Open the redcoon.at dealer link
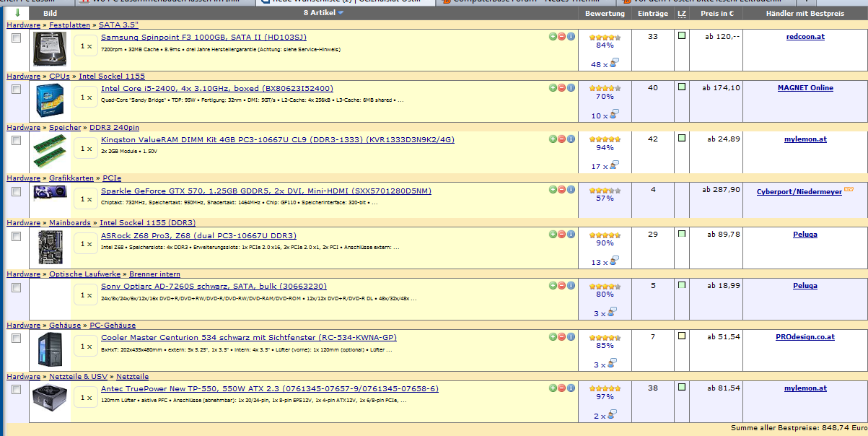Viewport: 868px width, 436px height. click(x=805, y=36)
